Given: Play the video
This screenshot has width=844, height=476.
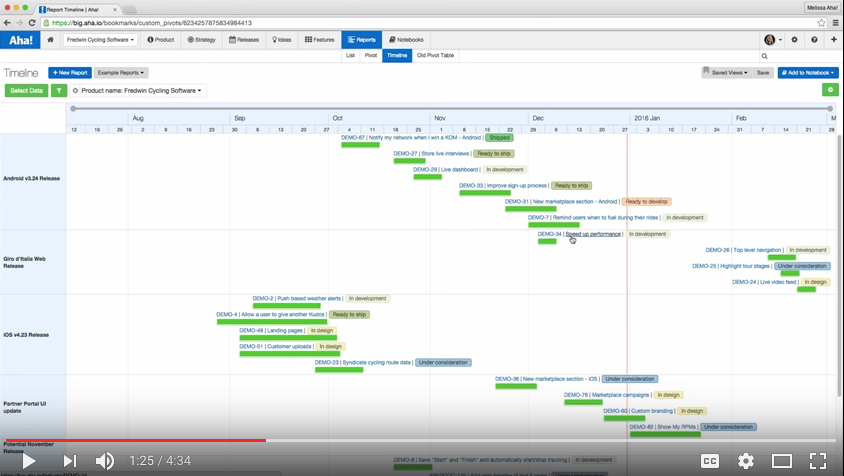Looking at the screenshot, I should 29,461.
